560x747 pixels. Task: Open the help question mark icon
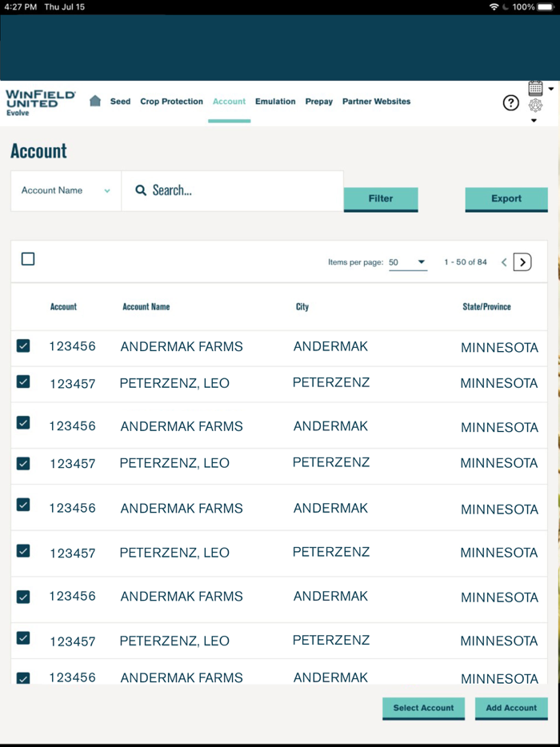tap(511, 102)
